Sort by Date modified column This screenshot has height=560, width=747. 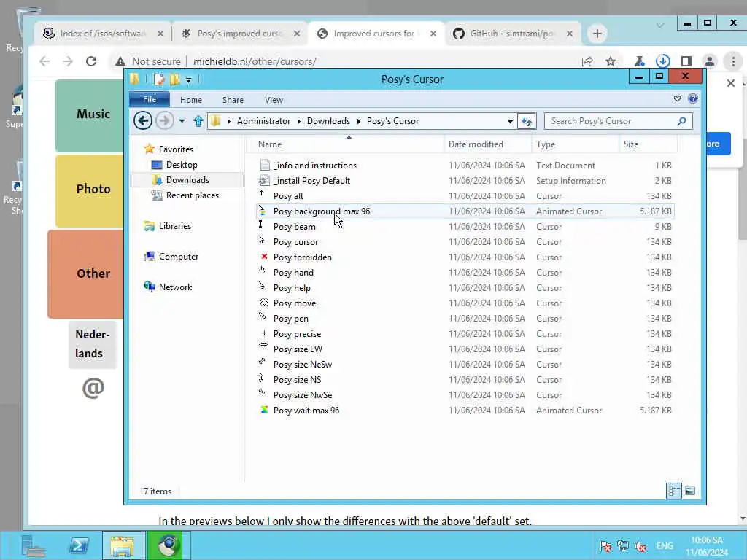click(488, 144)
